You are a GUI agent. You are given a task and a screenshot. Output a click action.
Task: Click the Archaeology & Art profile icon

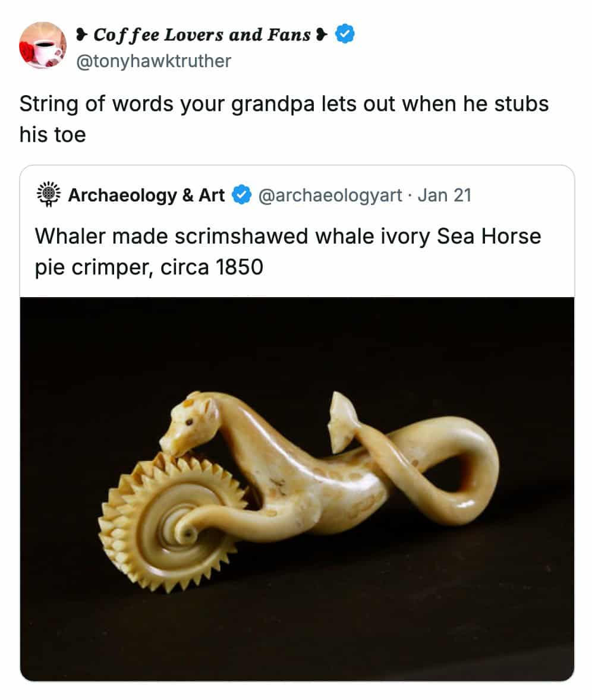49,195
